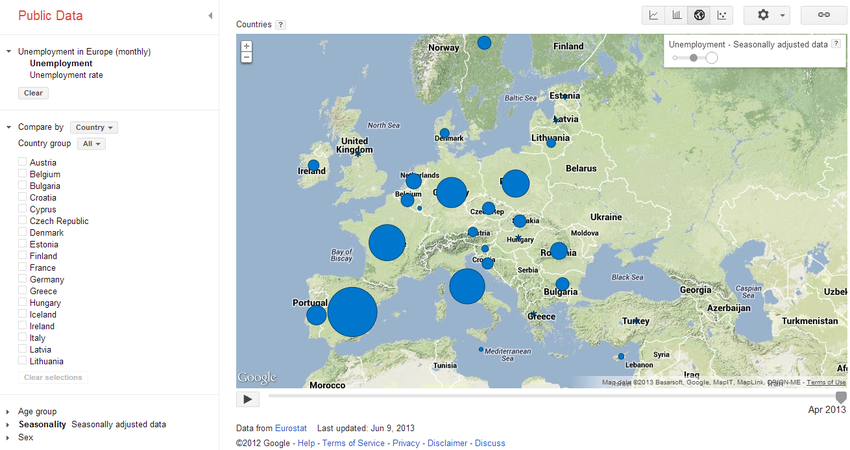Check the Austria checkbox
The width and height of the screenshot is (850, 450).
tap(22, 163)
